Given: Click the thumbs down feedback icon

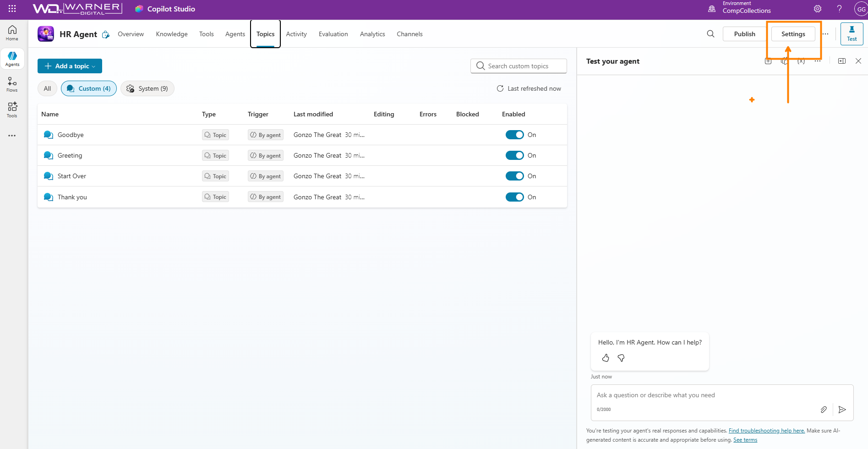Looking at the screenshot, I should pos(621,358).
